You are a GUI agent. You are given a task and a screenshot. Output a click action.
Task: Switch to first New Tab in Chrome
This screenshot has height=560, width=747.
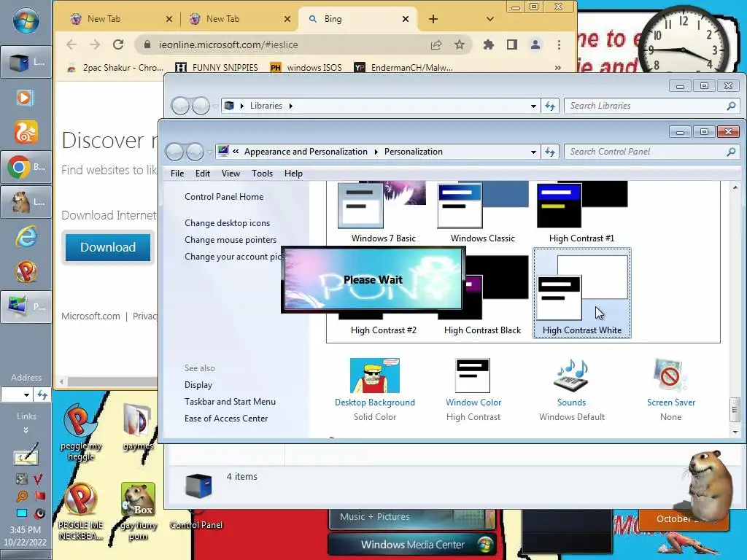coord(120,19)
